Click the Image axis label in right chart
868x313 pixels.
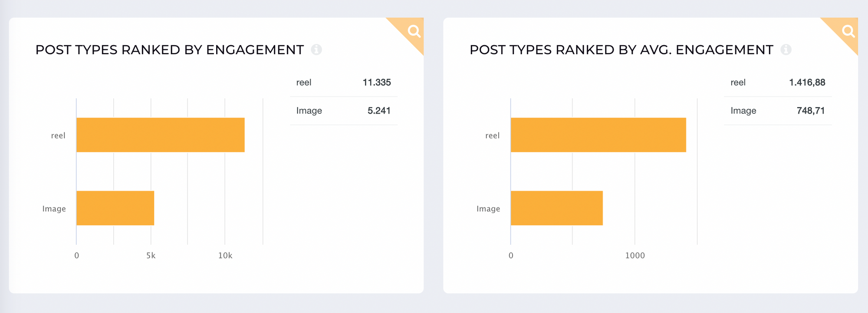pos(489,209)
